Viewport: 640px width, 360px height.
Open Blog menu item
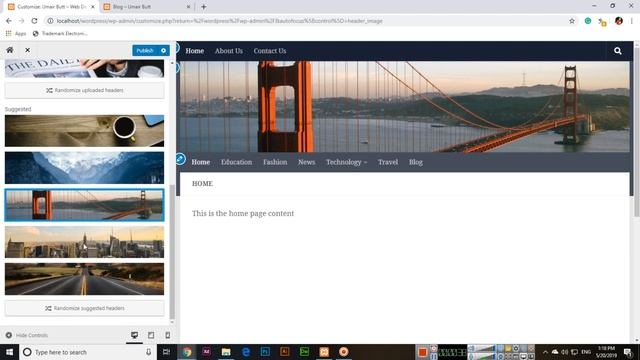[x=416, y=162]
